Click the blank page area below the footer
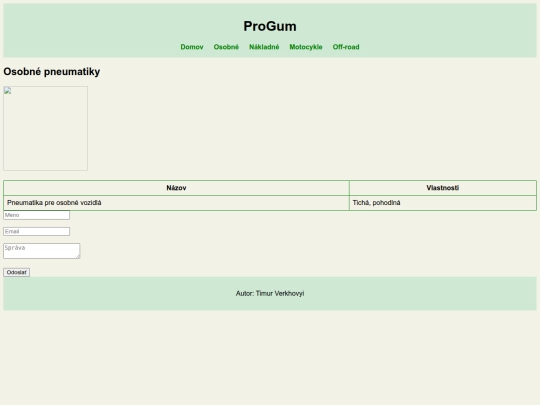 pos(270,357)
